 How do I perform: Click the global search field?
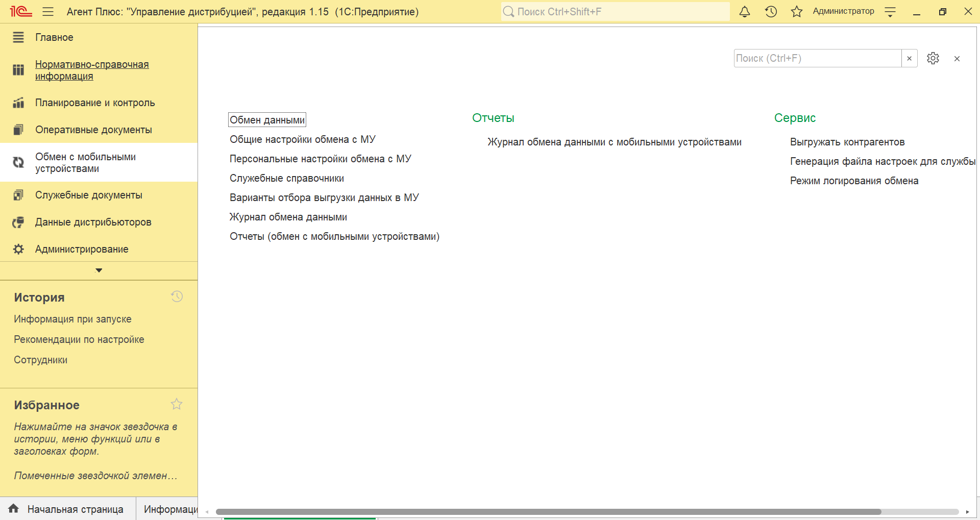pos(615,12)
